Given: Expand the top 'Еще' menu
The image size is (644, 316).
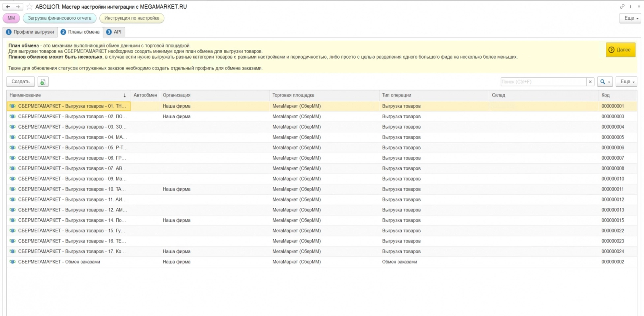Looking at the screenshot, I should 630,18.
